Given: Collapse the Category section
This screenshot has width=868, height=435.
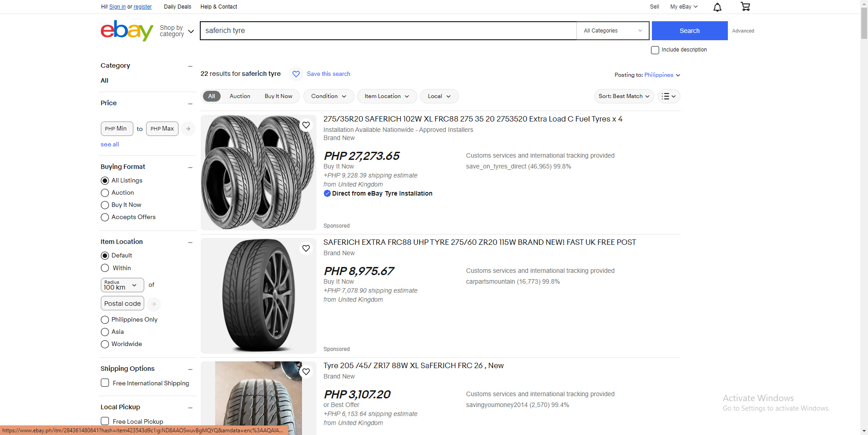Looking at the screenshot, I should pyautogui.click(x=190, y=66).
